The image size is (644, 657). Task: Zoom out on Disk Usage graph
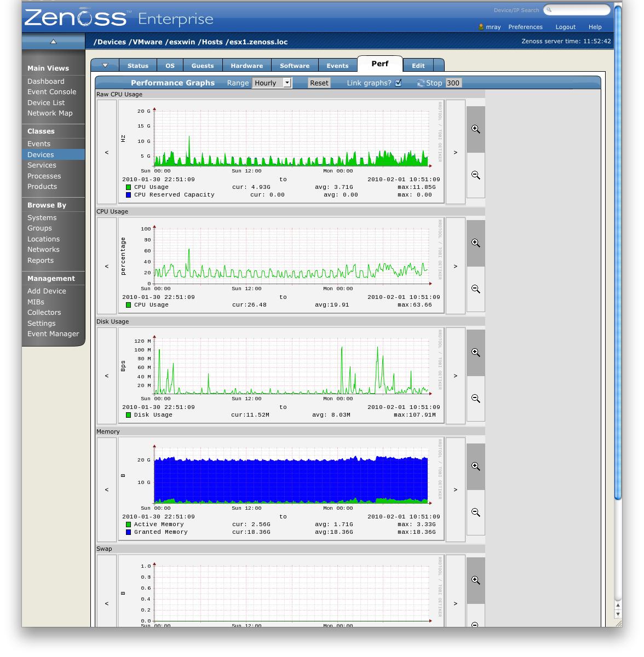pos(475,399)
